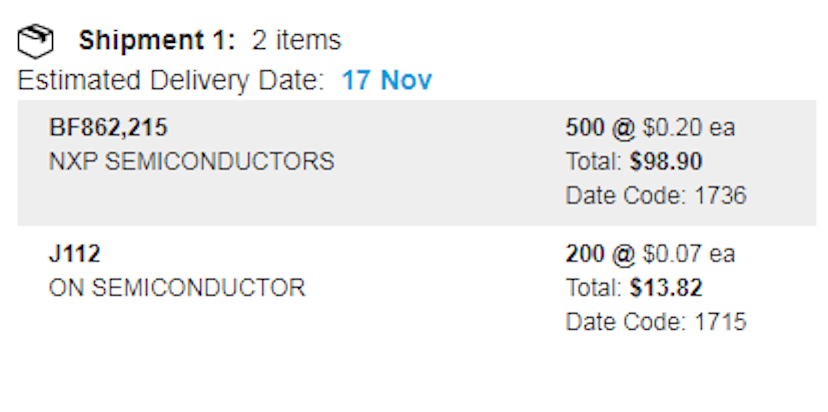Click Date Code: 1715 text
Screen dimensions: 828x412
[656, 322]
